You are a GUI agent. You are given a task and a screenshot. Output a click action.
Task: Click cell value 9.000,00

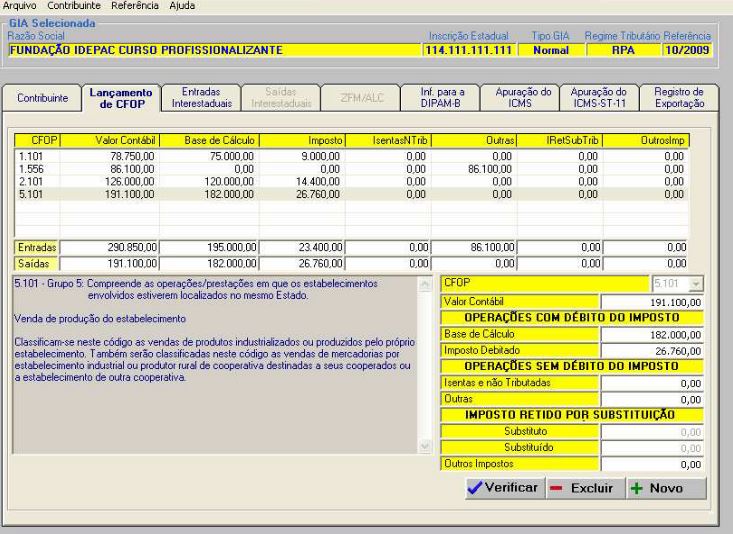point(321,156)
